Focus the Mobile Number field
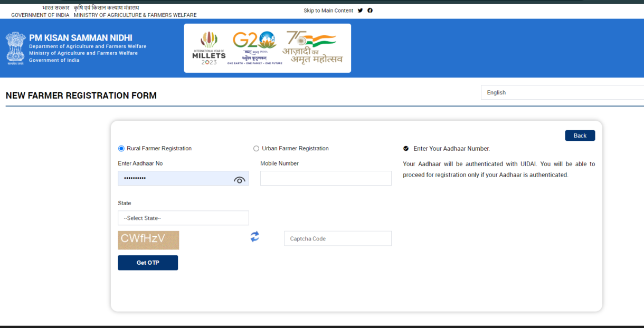Viewport: 644px width, 328px height. pos(326,178)
